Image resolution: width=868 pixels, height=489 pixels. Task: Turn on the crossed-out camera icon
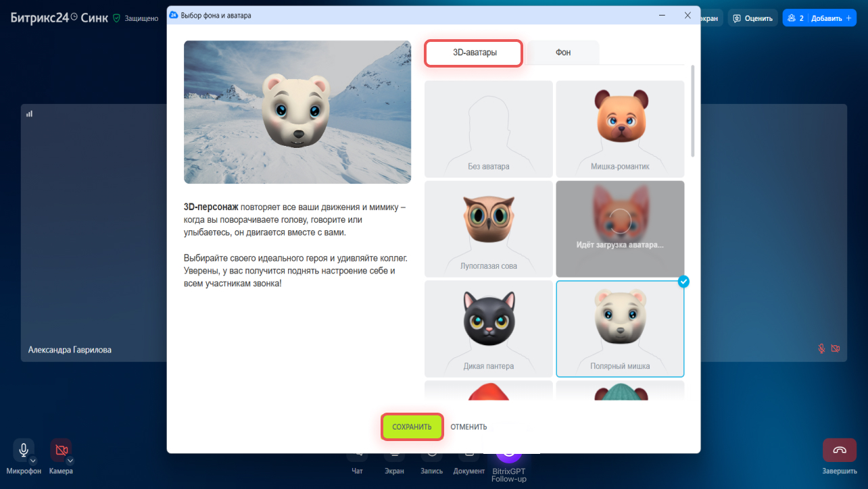coord(61,450)
